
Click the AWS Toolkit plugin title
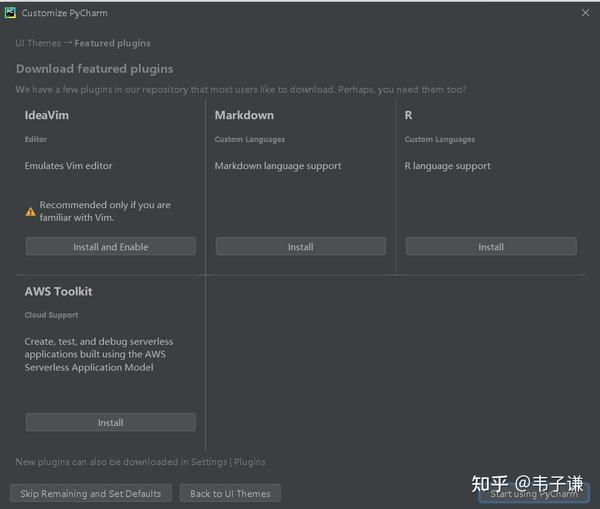[58, 292]
